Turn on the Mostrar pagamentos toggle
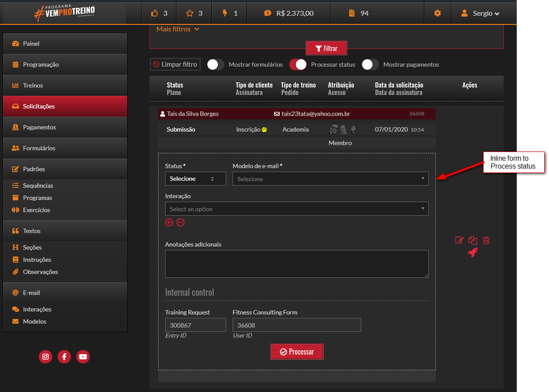Viewport: 549px width, 392px height. [x=370, y=64]
